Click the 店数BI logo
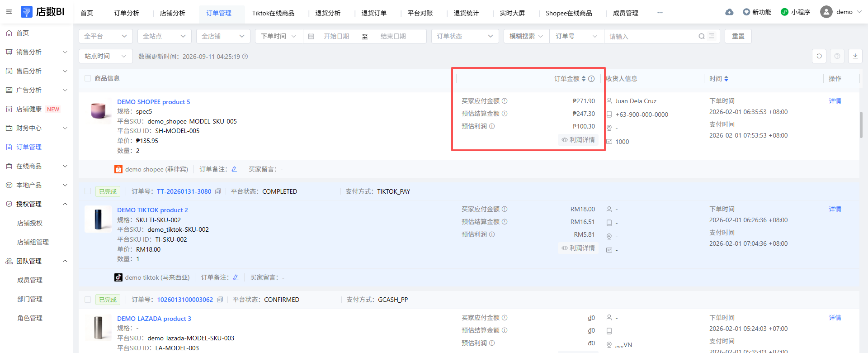 [42, 12]
